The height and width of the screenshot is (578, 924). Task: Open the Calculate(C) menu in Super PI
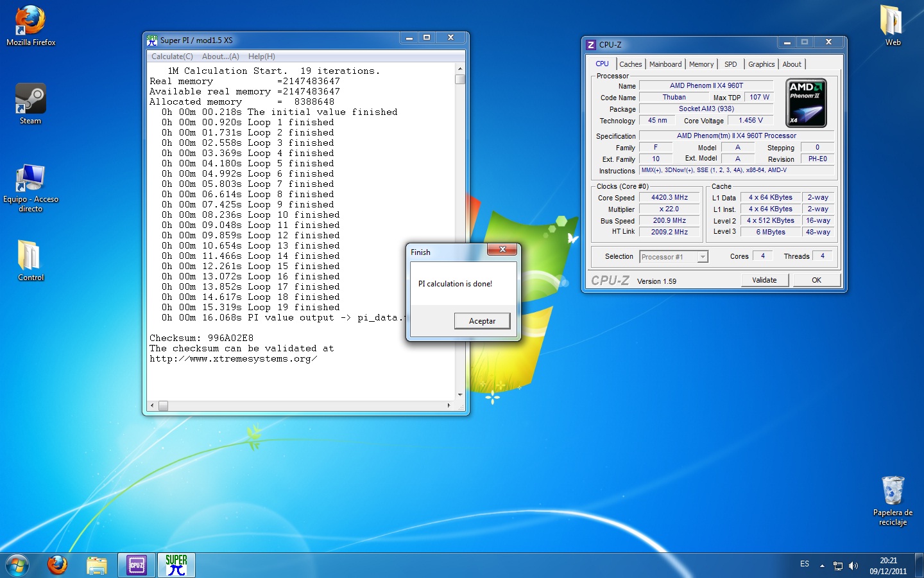pos(172,57)
